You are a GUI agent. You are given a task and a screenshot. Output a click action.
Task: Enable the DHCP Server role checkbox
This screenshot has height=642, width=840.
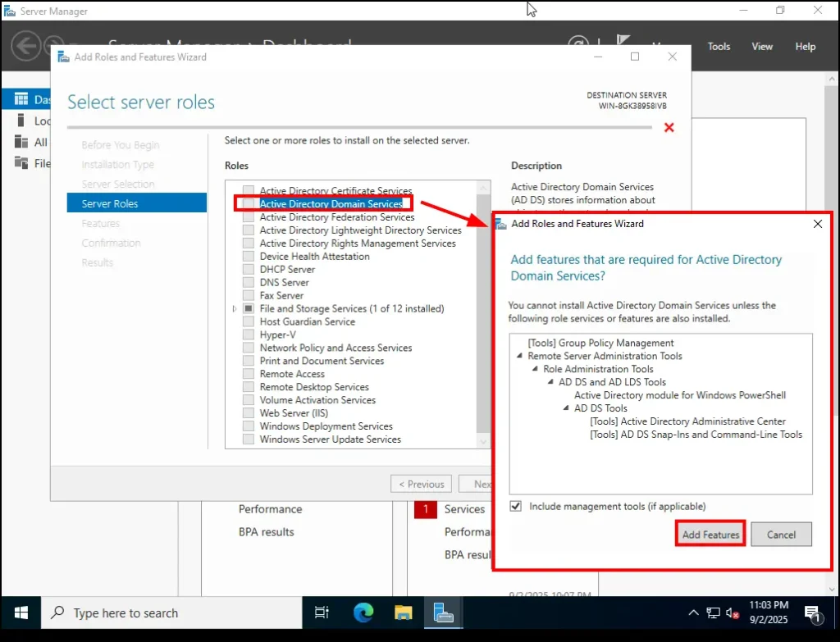pyautogui.click(x=248, y=269)
